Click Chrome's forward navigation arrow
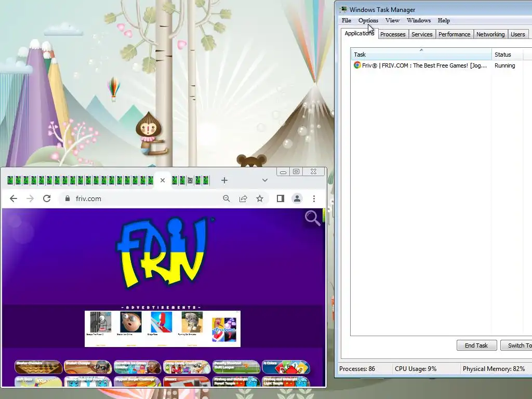The height and width of the screenshot is (399, 532). pyautogui.click(x=30, y=198)
